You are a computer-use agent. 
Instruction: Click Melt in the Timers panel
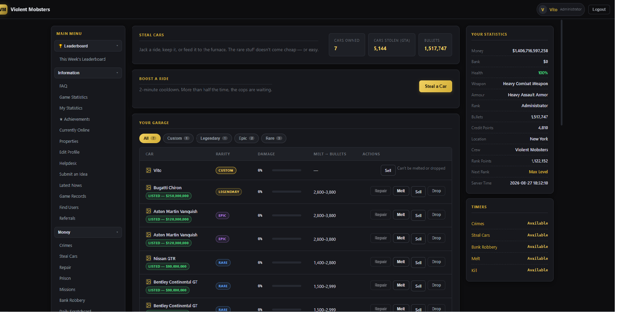pyautogui.click(x=476, y=259)
